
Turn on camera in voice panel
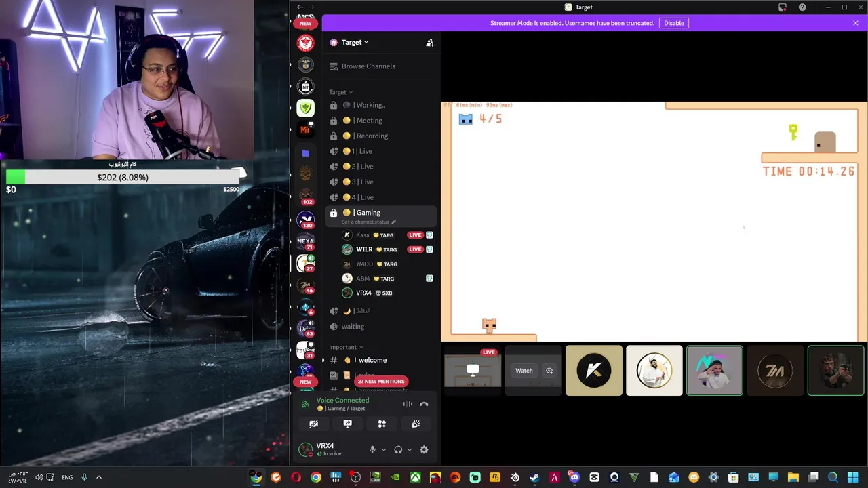point(313,424)
